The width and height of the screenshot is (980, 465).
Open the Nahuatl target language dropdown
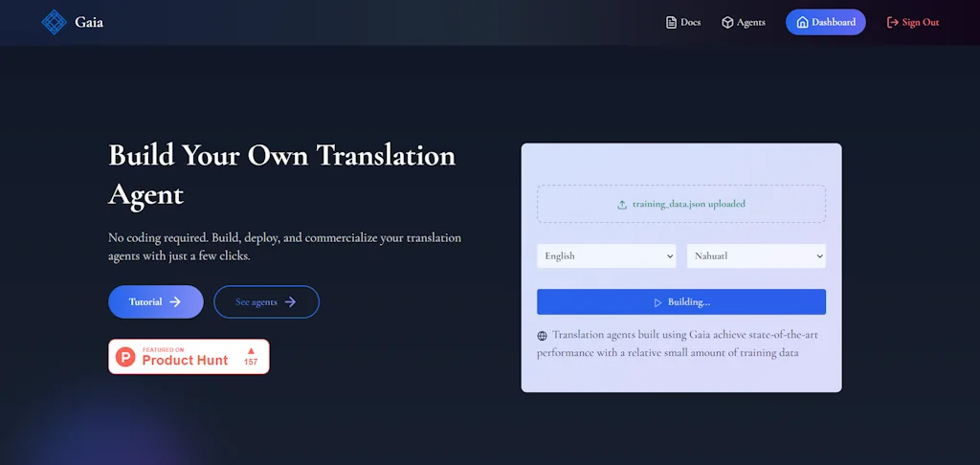point(756,256)
